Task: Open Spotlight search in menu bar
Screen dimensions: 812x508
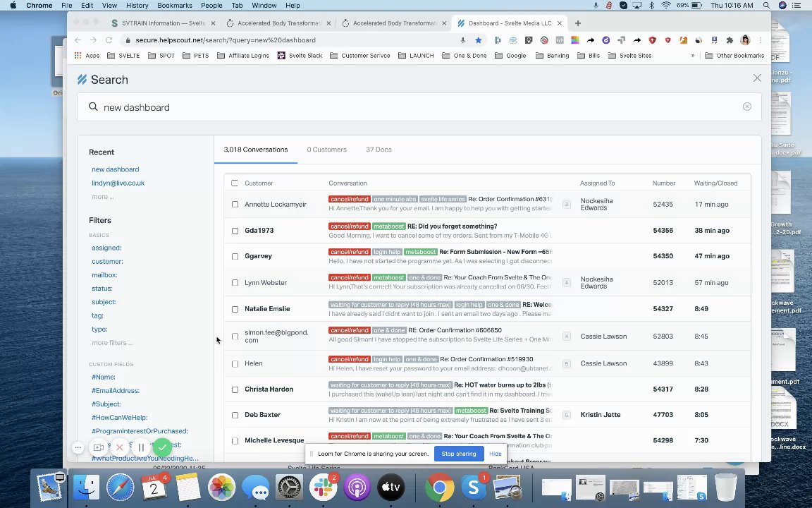Action: point(766,5)
